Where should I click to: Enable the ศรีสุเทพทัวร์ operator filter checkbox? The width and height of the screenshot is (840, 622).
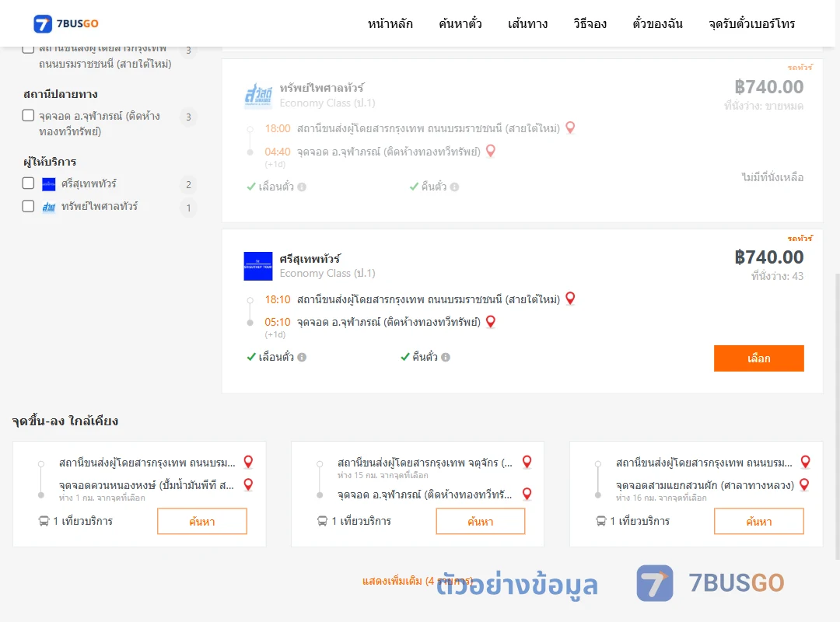(29, 183)
